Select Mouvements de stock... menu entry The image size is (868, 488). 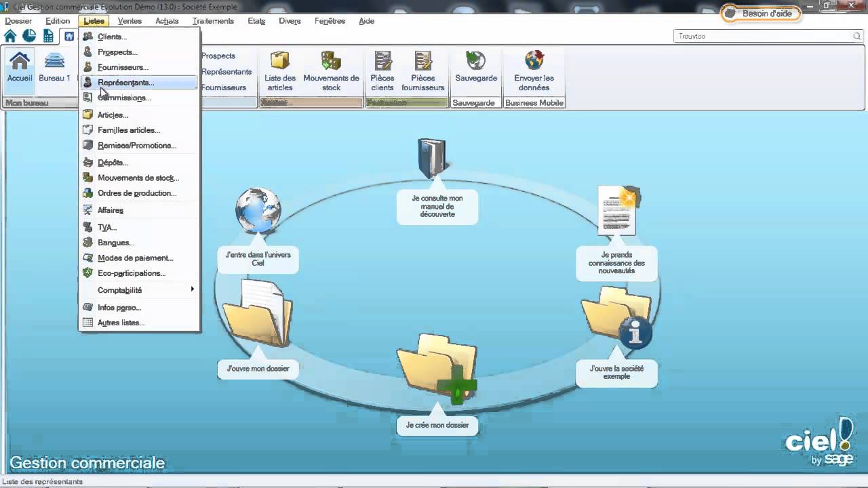139,178
